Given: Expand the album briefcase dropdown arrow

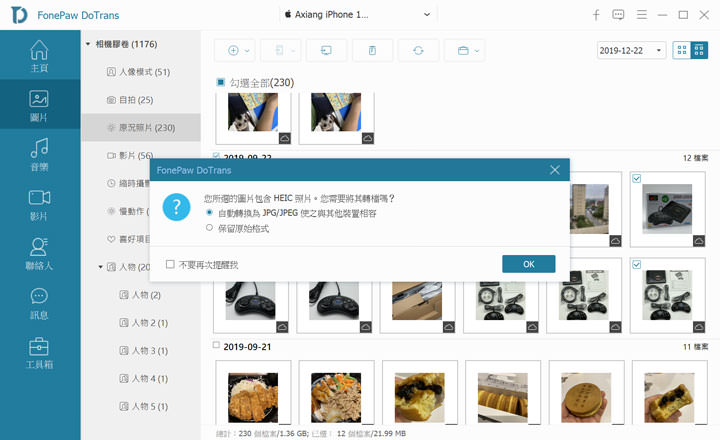Looking at the screenshot, I should [x=477, y=51].
